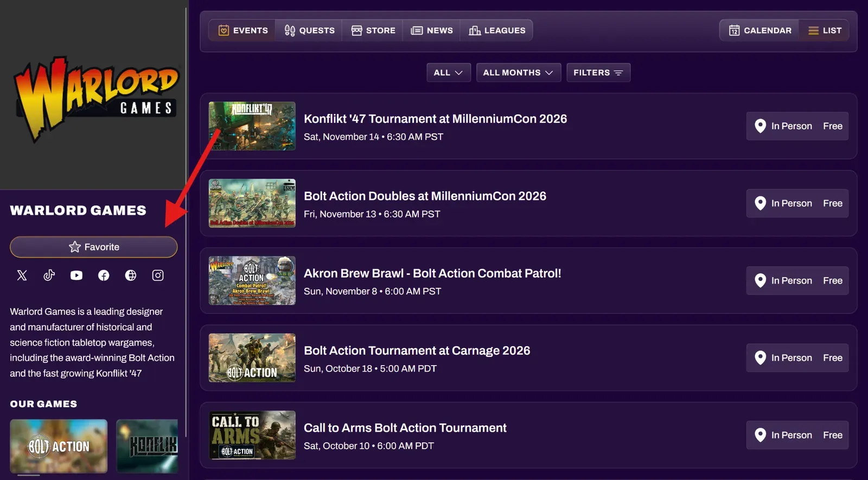Screen dimensions: 868x480
Task: Click location pin on Carnage 2026 row
Action: 761,358
